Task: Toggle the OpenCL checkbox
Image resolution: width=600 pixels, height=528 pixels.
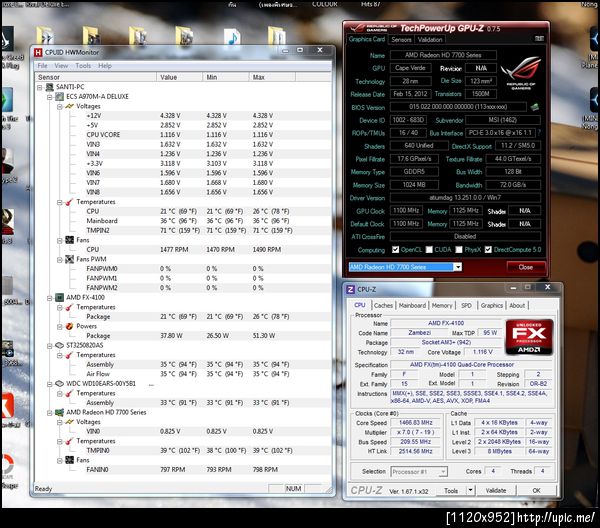Action: click(395, 250)
